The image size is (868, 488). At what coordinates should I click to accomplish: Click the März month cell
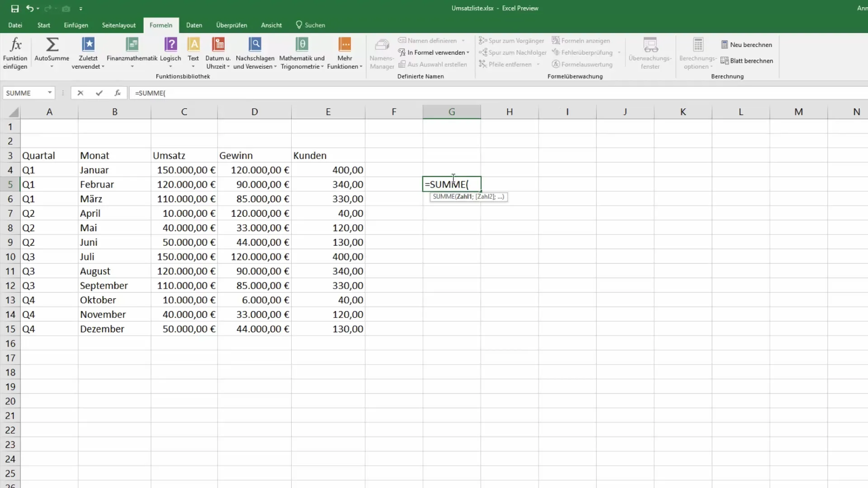click(114, 199)
